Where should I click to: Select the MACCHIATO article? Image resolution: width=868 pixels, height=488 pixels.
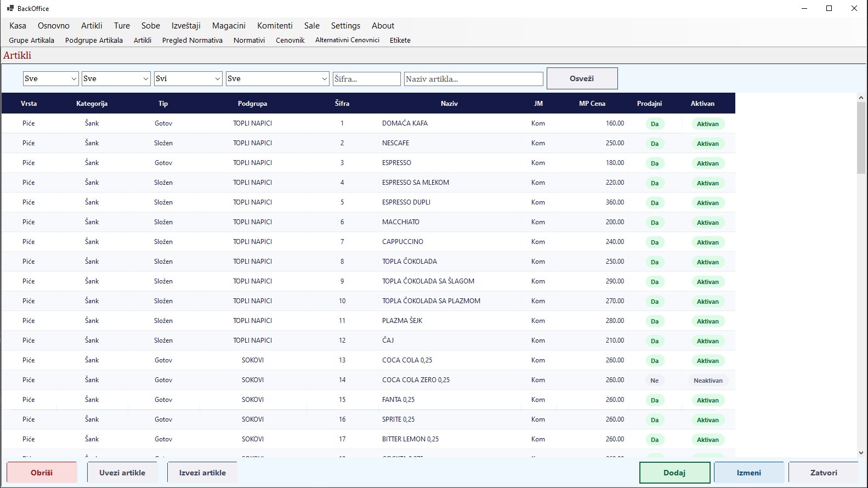[368, 222]
